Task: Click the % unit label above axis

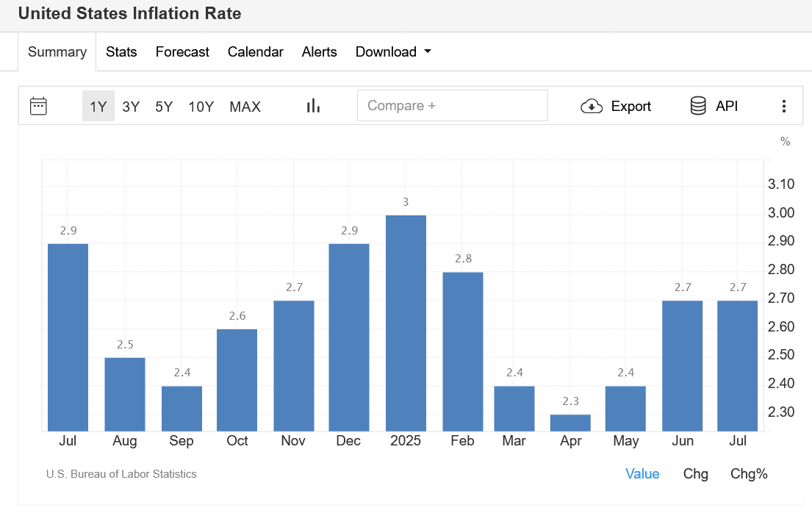Action: [785, 141]
